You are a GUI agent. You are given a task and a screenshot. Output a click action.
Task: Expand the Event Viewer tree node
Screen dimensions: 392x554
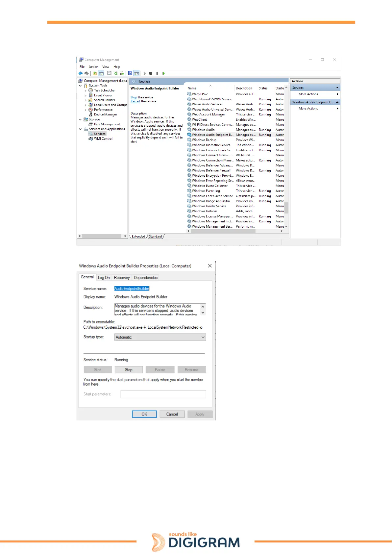86,95
